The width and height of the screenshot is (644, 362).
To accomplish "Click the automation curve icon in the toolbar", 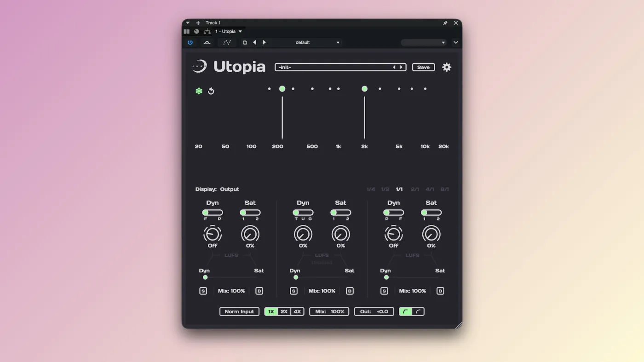I will (x=227, y=42).
